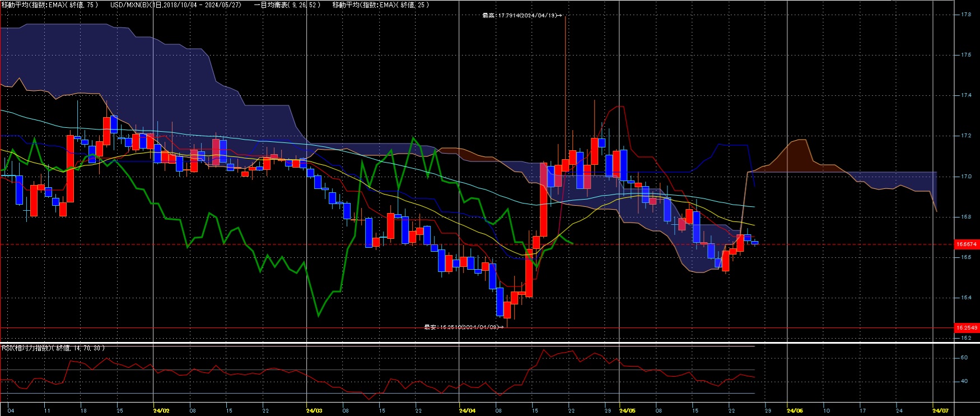Click the date axis label 17

point(862,410)
